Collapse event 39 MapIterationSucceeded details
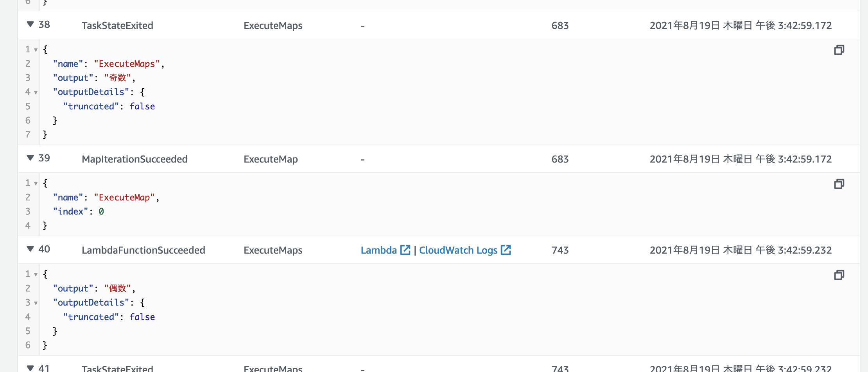 (30, 158)
